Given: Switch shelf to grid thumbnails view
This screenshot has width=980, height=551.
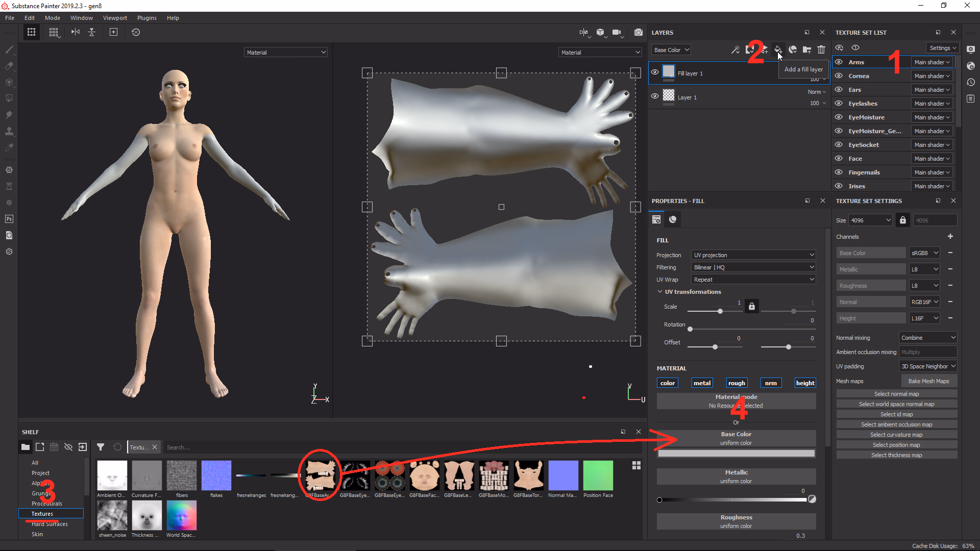Looking at the screenshot, I should pyautogui.click(x=636, y=465).
